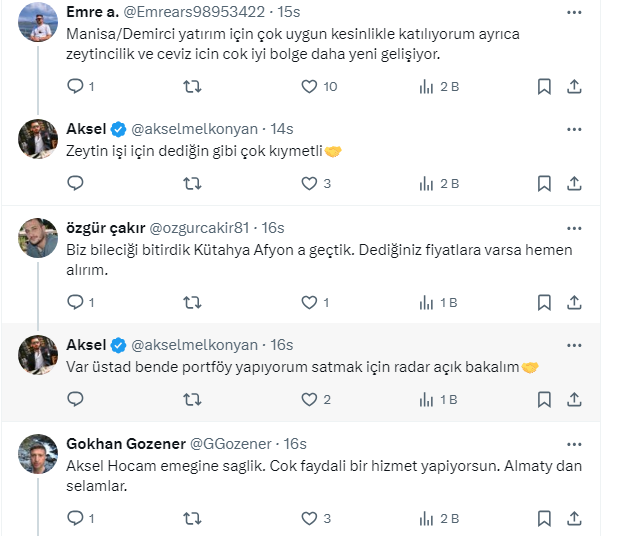This screenshot has height=536, width=623.
Task: Like Aksel's 'Zeytin işi' reply
Action: pyautogui.click(x=309, y=183)
